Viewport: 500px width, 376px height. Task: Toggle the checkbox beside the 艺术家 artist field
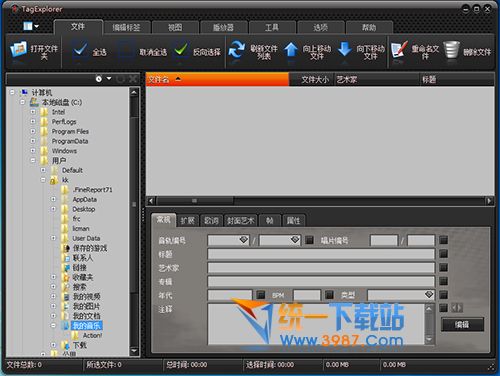pos(443,267)
